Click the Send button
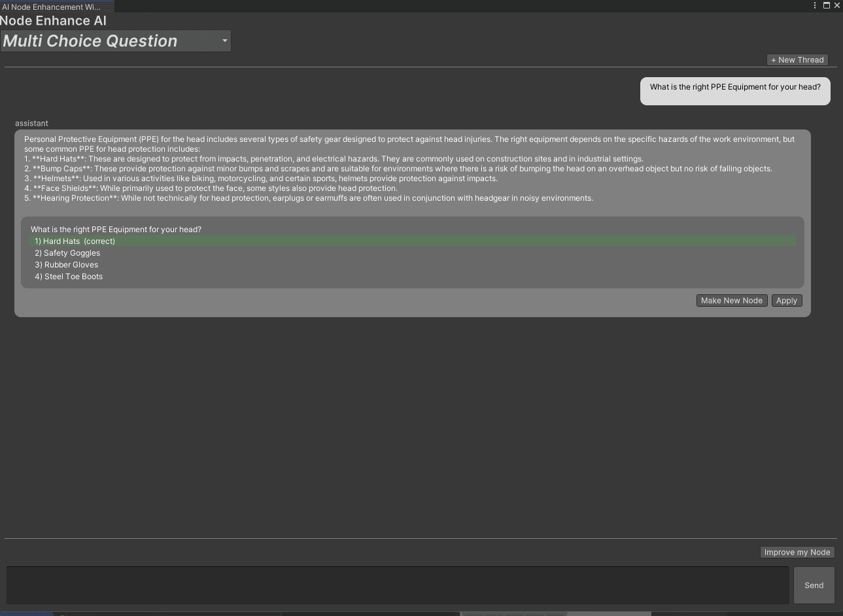 point(814,585)
